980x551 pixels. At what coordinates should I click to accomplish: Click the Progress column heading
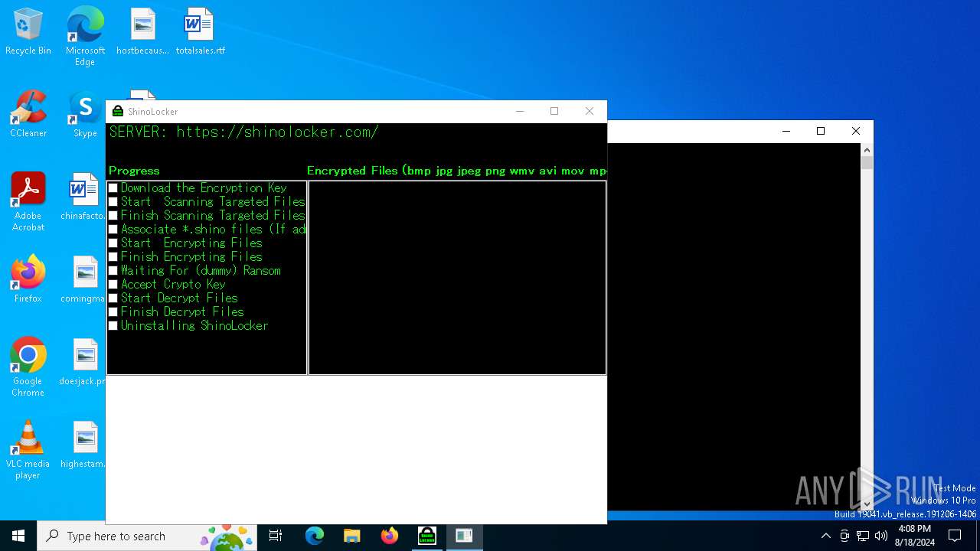tap(134, 171)
